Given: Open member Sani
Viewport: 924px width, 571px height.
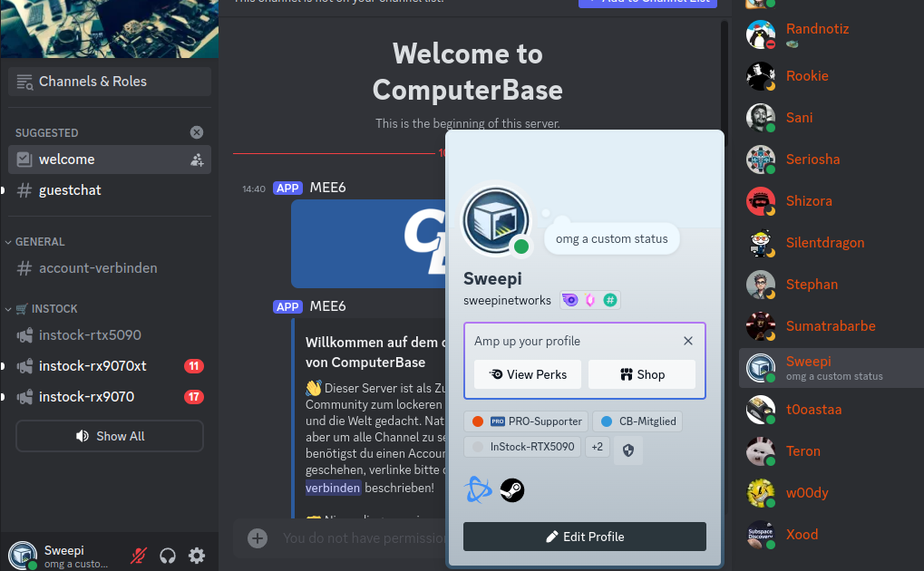Looking at the screenshot, I should [x=832, y=118].
